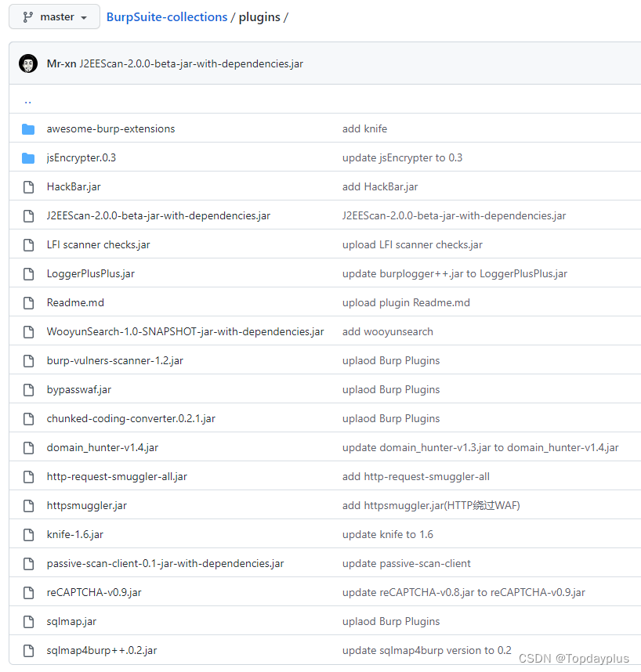This screenshot has height=672, width=641.
Task: Open knife-1.6.jar file
Action: (x=75, y=534)
